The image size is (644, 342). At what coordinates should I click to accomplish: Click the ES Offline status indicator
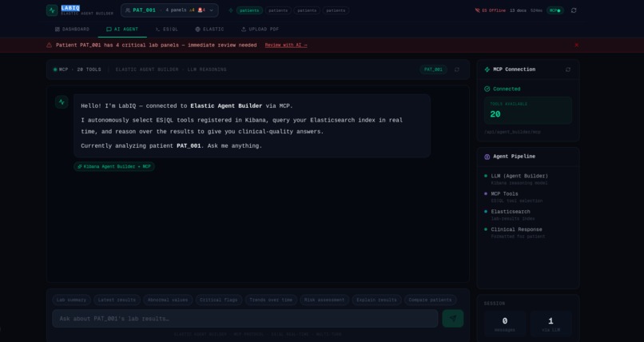pyautogui.click(x=491, y=10)
